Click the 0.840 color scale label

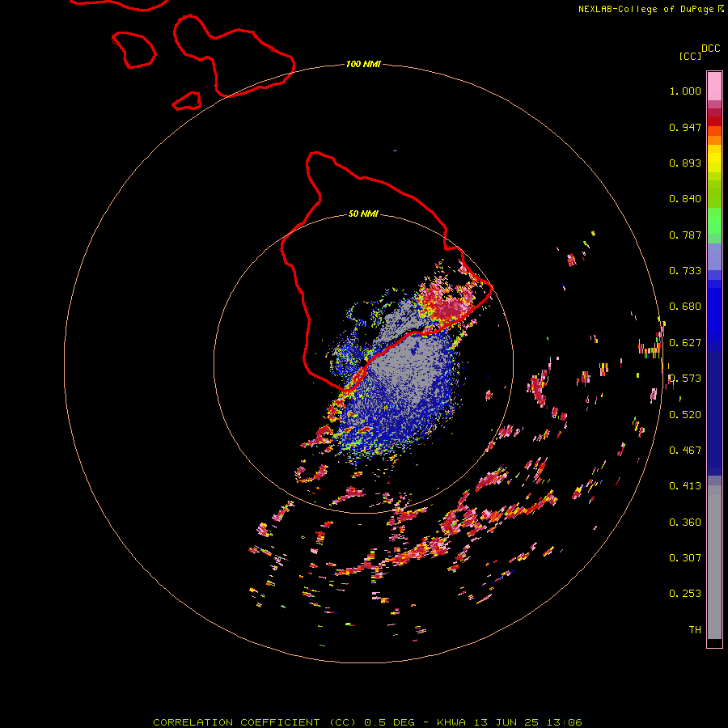click(x=685, y=199)
